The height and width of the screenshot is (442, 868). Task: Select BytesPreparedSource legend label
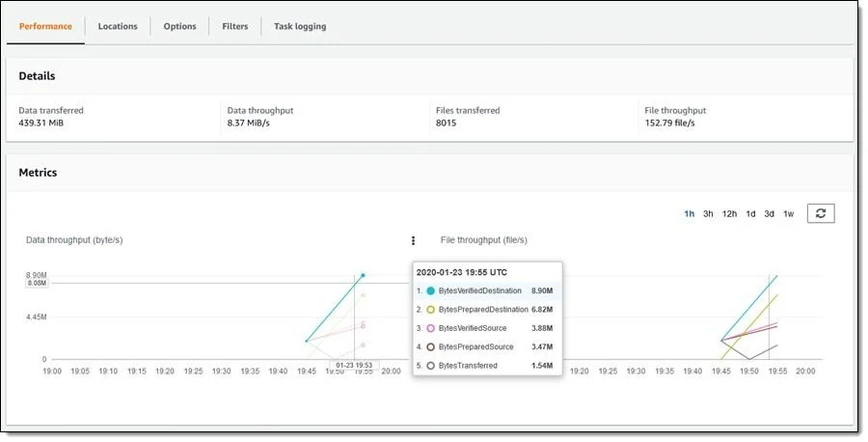pos(476,346)
